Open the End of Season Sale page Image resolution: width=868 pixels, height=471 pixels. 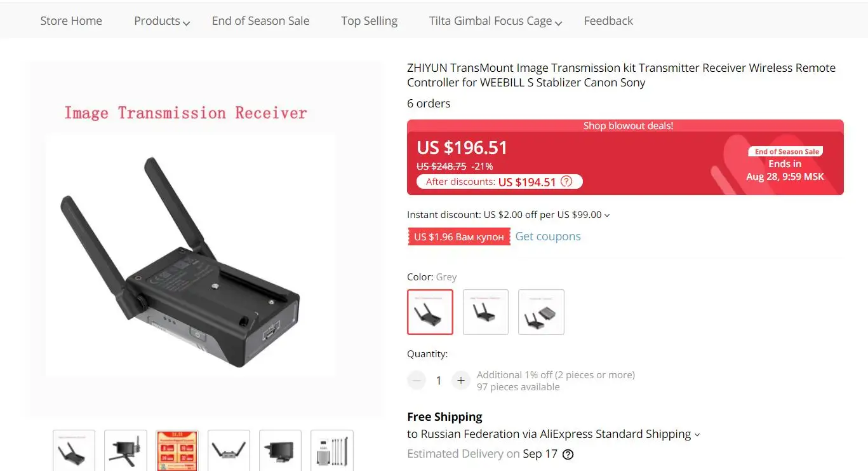point(260,21)
